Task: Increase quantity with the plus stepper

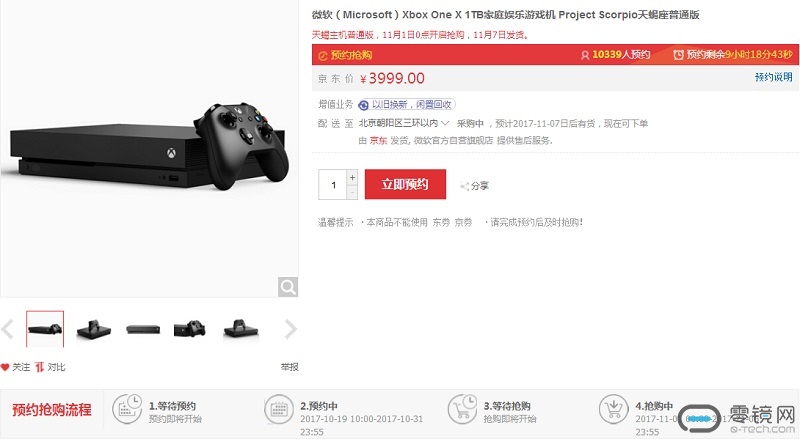Action: click(352, 178)
